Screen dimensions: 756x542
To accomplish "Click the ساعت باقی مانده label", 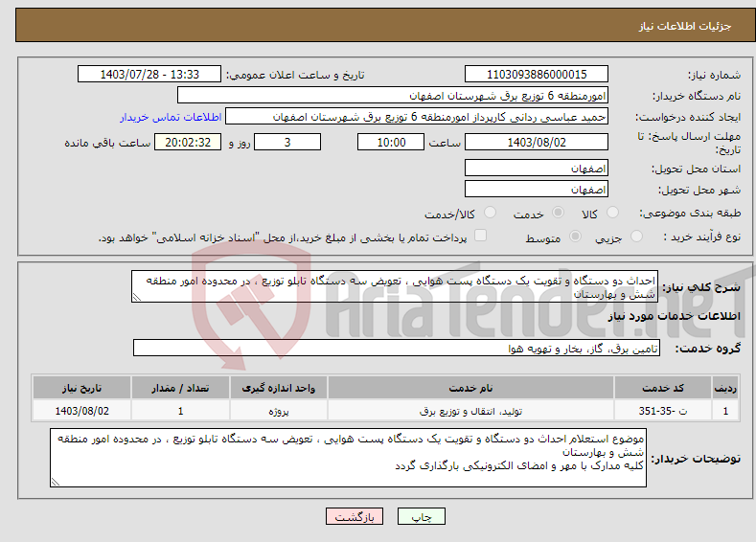I will 107,143.
